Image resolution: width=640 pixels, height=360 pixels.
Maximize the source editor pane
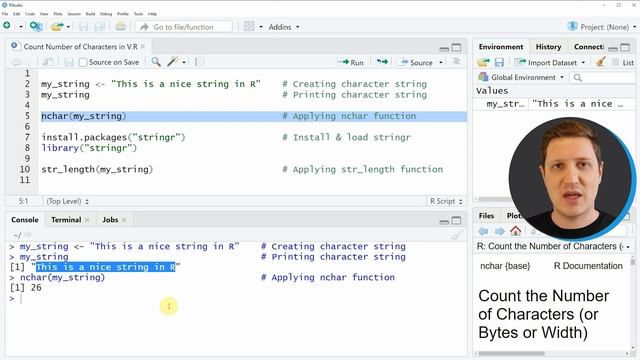point(456,48)
